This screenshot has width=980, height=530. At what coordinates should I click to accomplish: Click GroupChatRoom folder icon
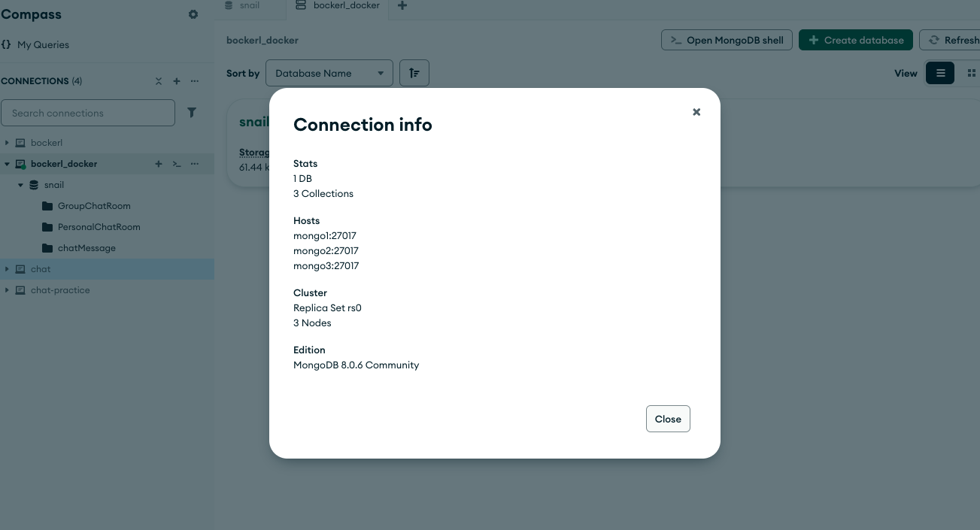(47, 206)
